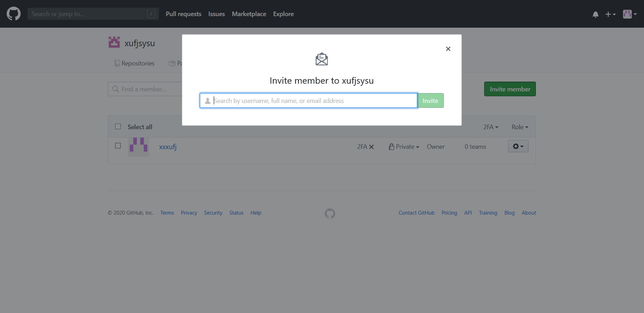Click the Repositories tab book icon
This screenshot has width=644, height=313.
117,63
